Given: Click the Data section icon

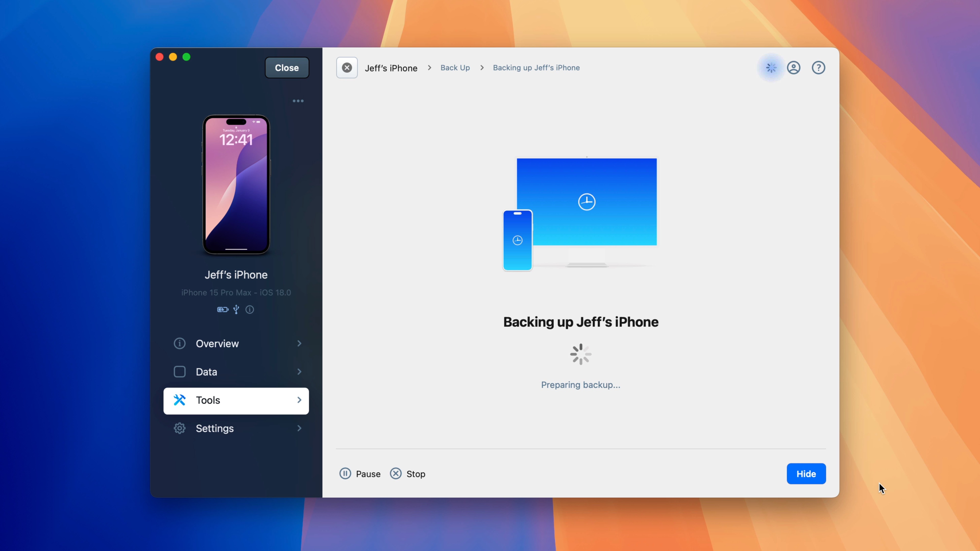Looking at the screenshot, I should coord(179,371).
